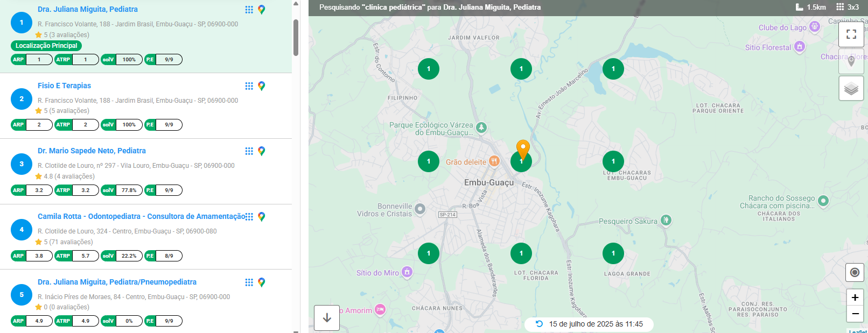Open Google Maps pin for Fisio E Terapias
This screenshot has width=868, height=333.
pyautogui.click(x=262, y=86)
